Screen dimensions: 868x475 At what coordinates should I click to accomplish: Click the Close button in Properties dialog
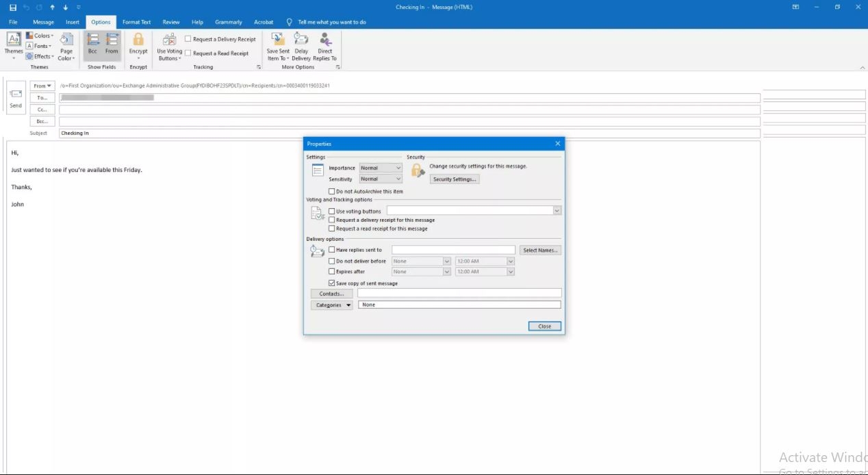pos(545,326)
